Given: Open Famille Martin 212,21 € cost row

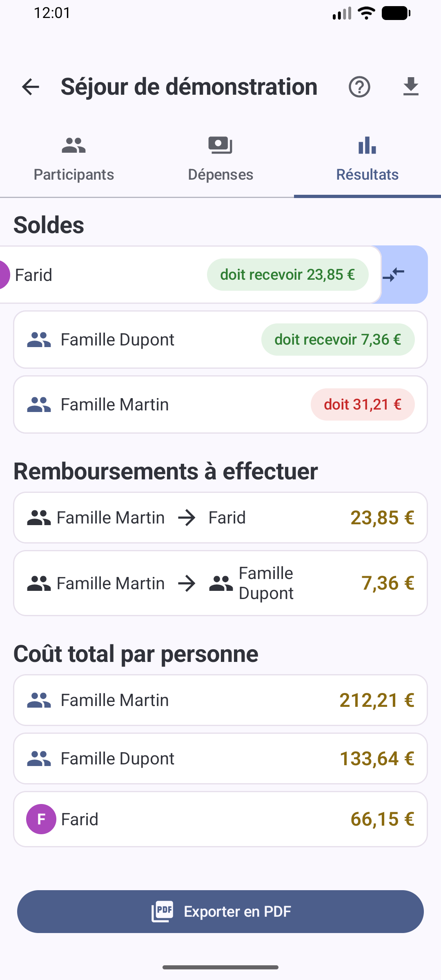Looking at the screenshot, I should (x=220, y=700).
